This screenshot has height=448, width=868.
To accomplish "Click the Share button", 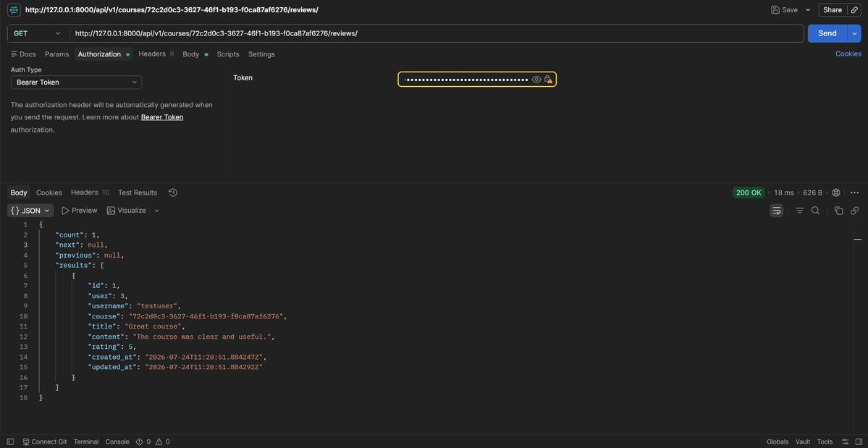I will click(x=832, y=10).
